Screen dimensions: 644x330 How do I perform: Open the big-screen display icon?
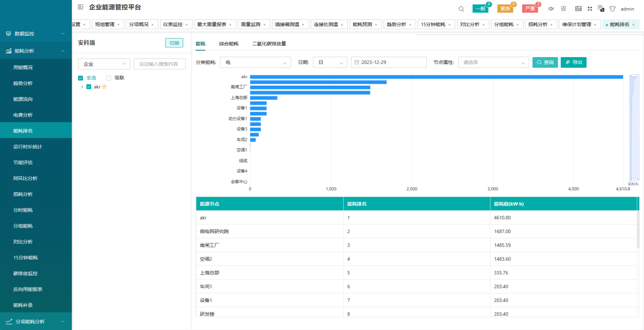(578, 9)
